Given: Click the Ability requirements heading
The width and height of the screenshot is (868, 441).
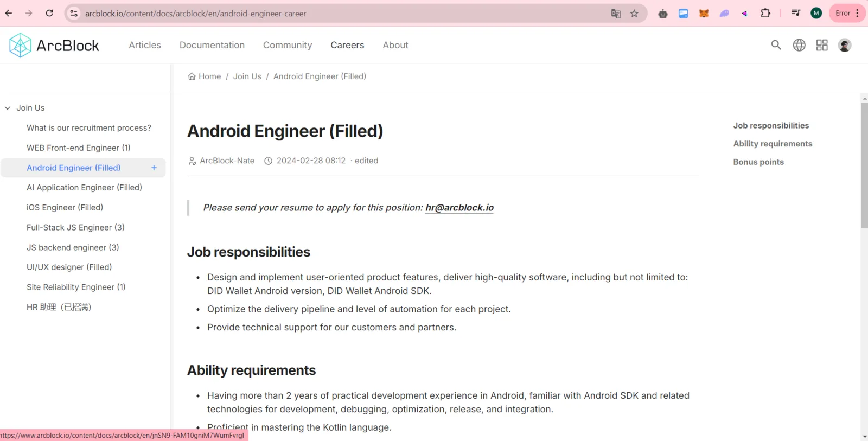Looking at the screenshot, I should 251,370.
